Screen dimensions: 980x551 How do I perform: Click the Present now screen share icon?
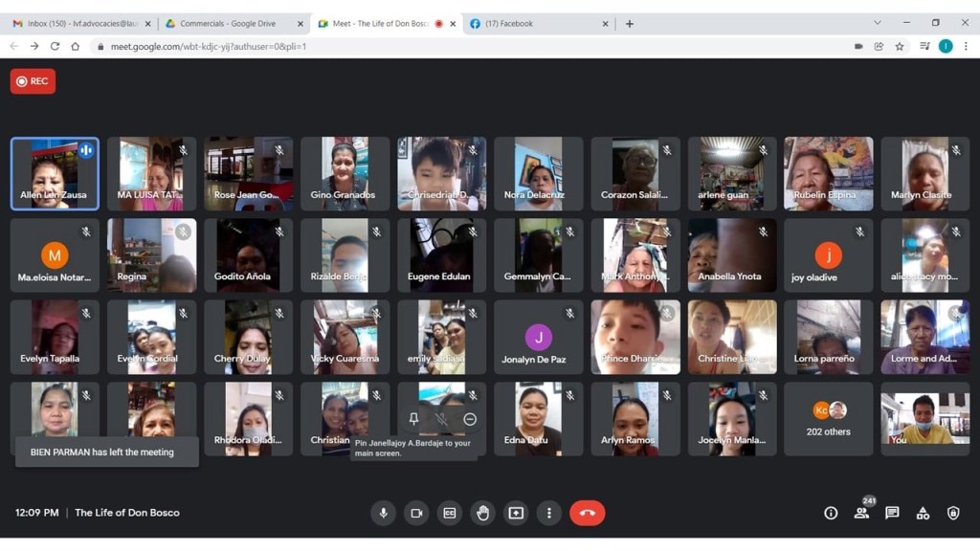[x=516, y=513]
